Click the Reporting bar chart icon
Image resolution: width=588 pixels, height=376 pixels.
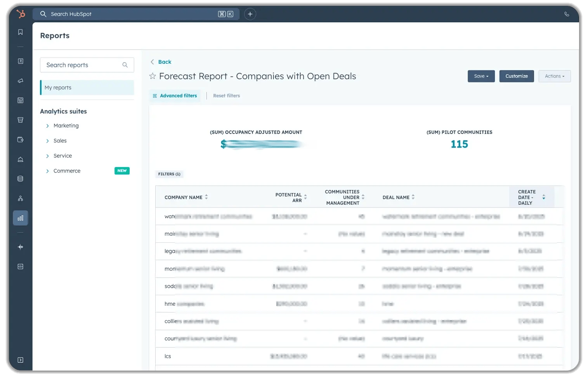pyautogui.click(x=20, y=218)
